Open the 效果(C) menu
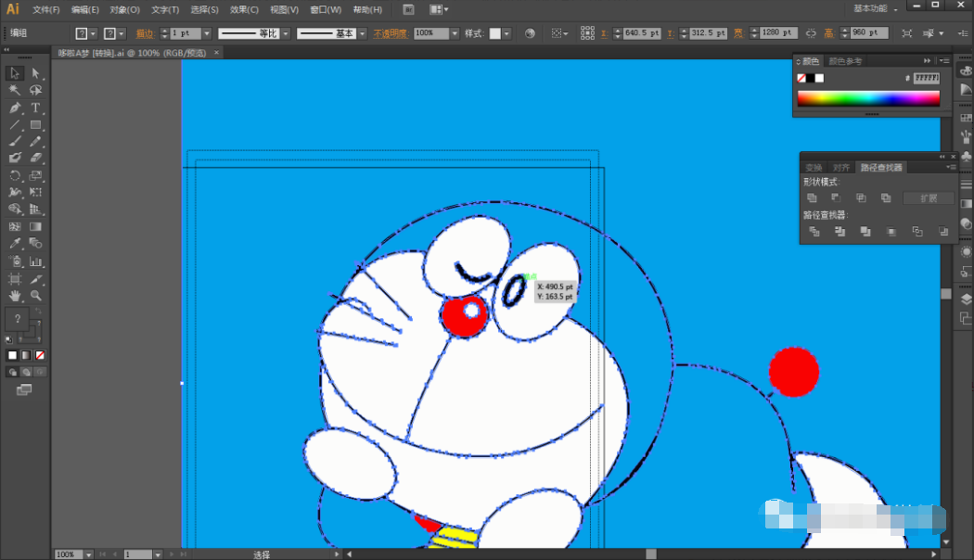 tap(244, 10)
